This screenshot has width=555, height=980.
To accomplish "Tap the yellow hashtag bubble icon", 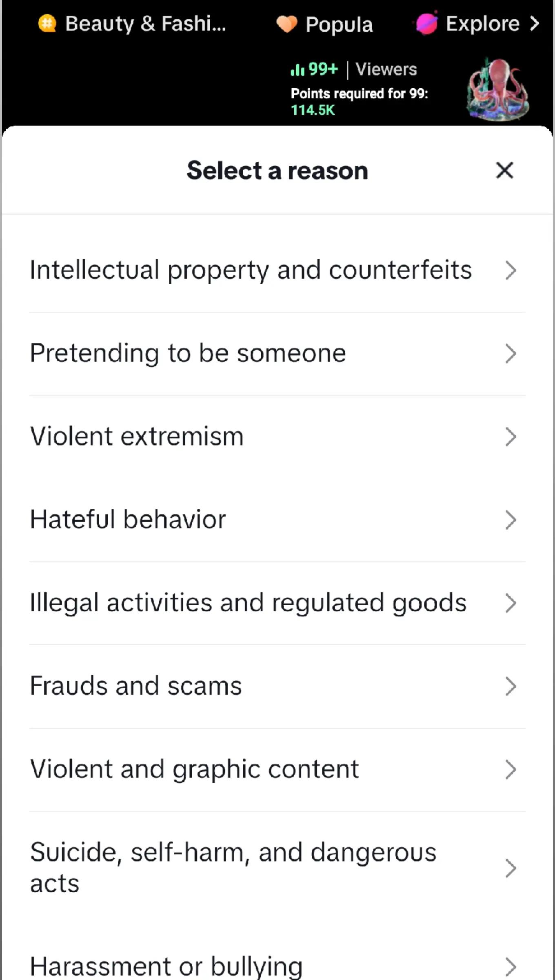I will click(47, 23).
